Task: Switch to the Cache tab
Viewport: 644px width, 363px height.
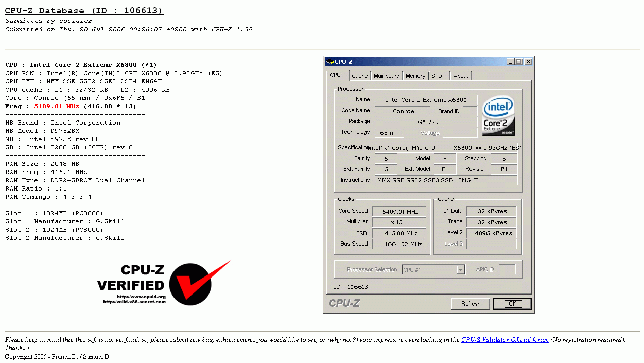Action: [x=360, y=76]
